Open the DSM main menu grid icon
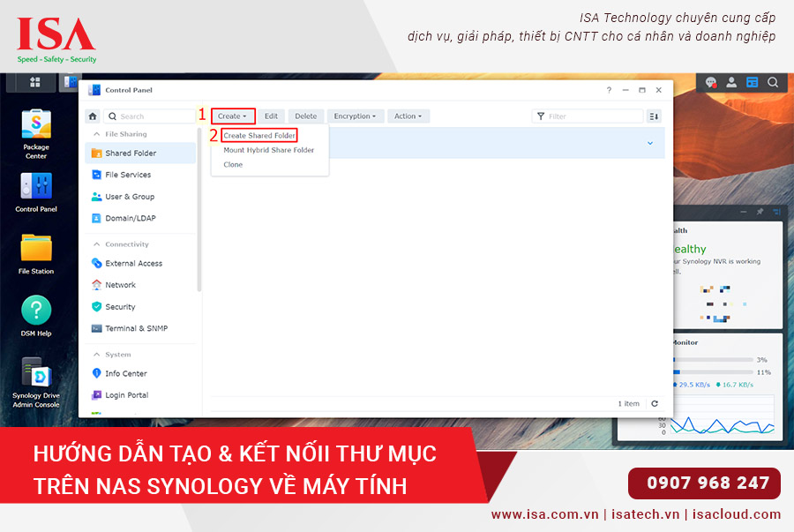The height and width of the screenshot is (532, 794). click(35, 82)
